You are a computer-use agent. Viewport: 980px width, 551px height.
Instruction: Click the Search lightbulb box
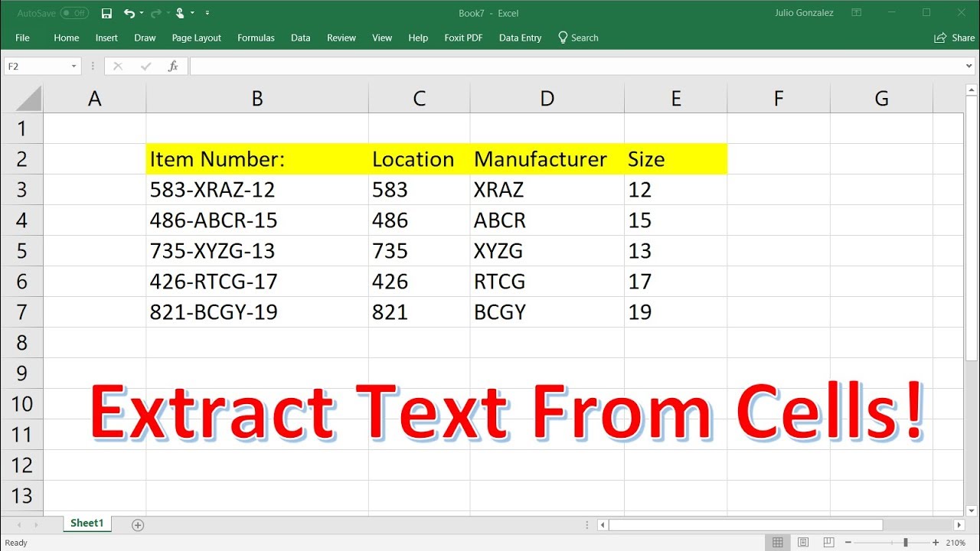pos(578,37)
